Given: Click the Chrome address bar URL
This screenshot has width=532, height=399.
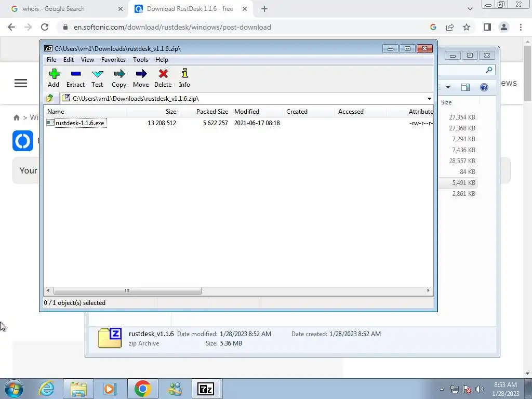Looking at the screenshot, I should [172, 27].
